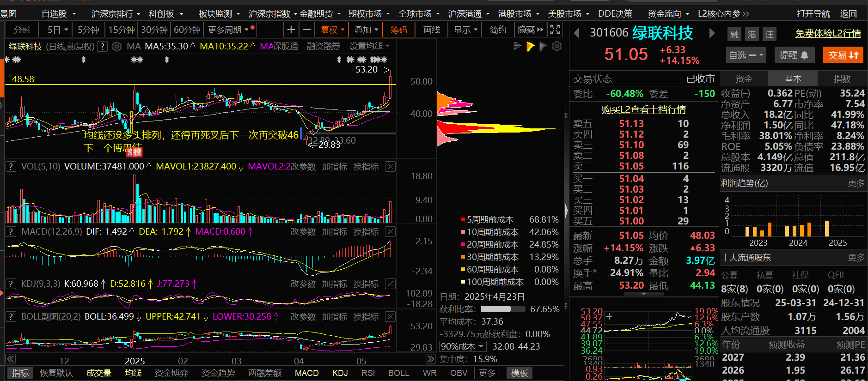Click the zoom-out minus icon on chart toolbar

tap(307, 30)
